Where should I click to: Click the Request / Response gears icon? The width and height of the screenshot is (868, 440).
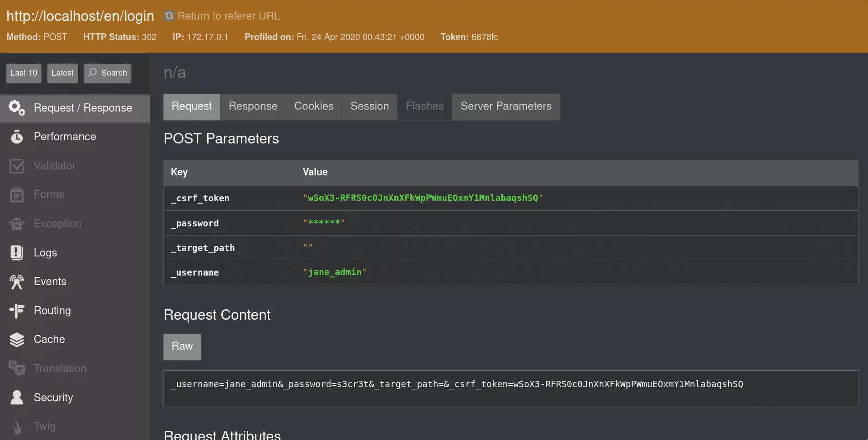17,108
